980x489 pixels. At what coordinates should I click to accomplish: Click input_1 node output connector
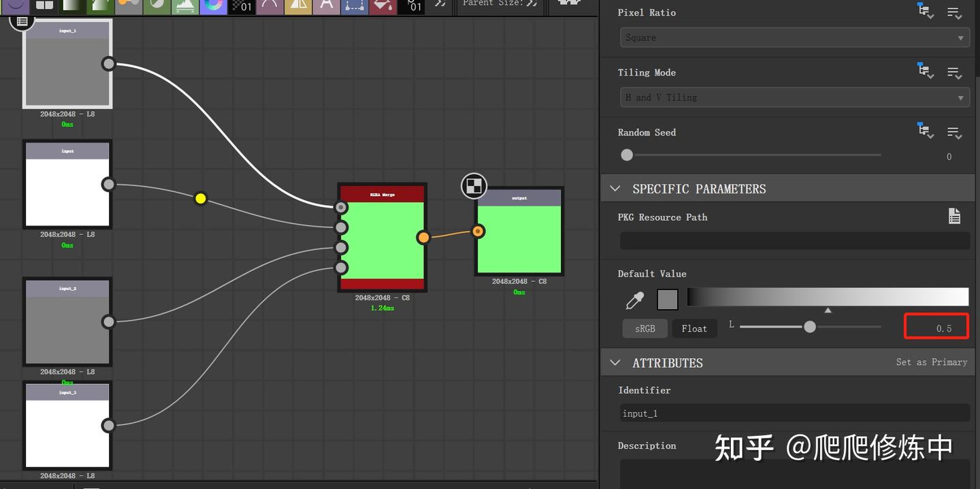click(108, 64)
